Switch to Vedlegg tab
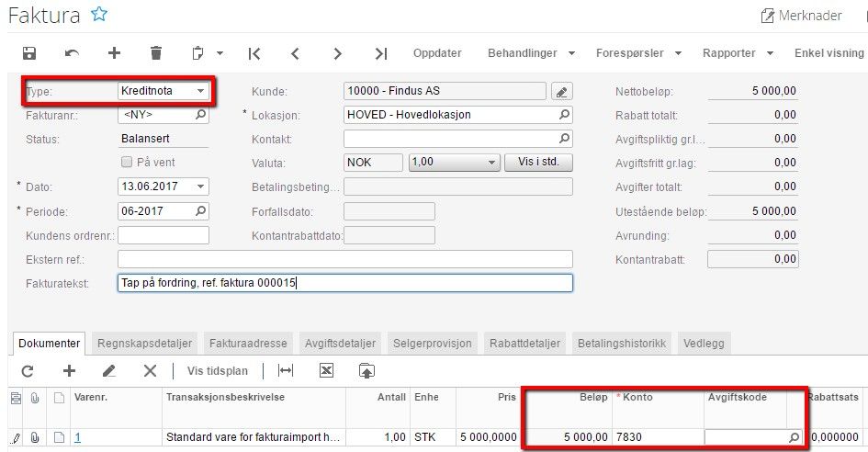This screenshot has width=868, height=452. click(x=704, y=344)
